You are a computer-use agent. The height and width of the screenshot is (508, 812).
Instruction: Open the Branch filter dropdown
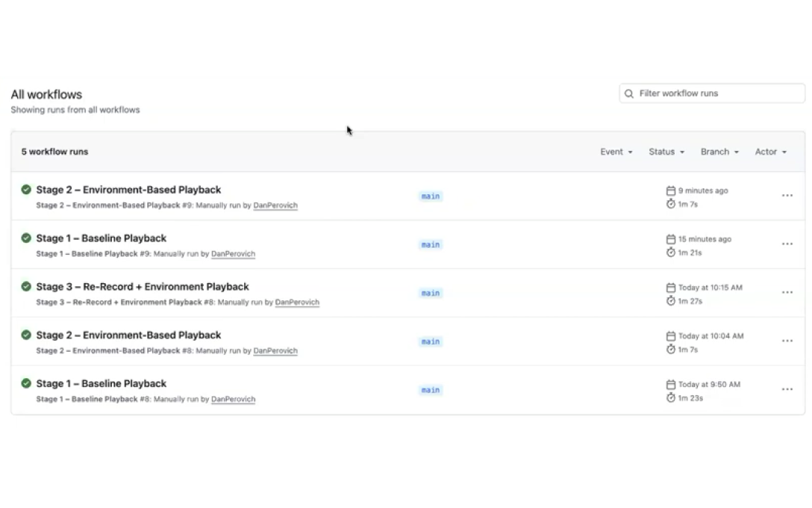[x=719, y=152]
